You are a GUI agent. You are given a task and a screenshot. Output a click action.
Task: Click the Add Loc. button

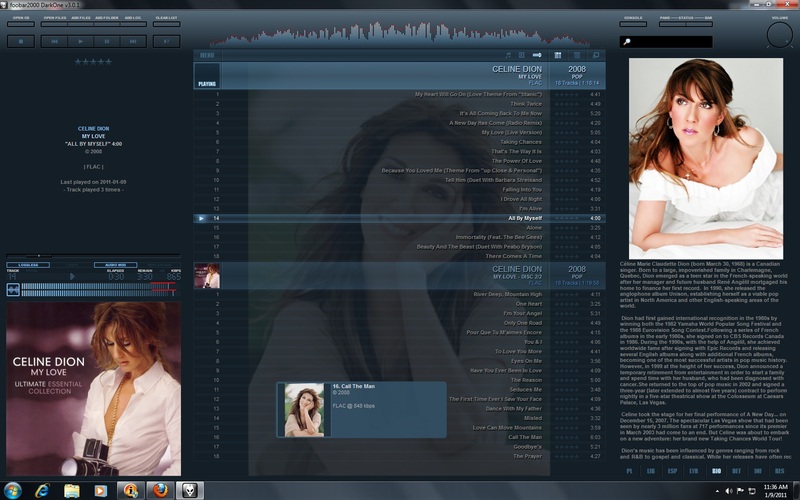133,23
